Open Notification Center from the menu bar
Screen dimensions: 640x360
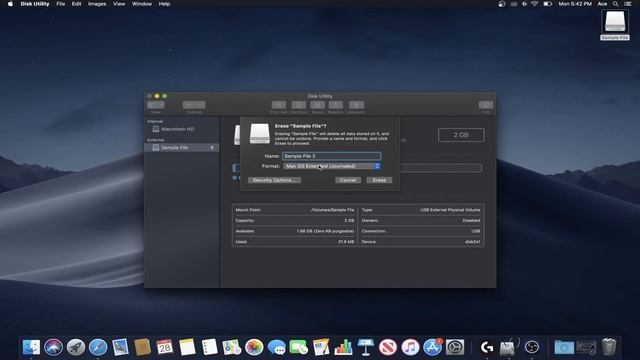click(x=628, y=4)
